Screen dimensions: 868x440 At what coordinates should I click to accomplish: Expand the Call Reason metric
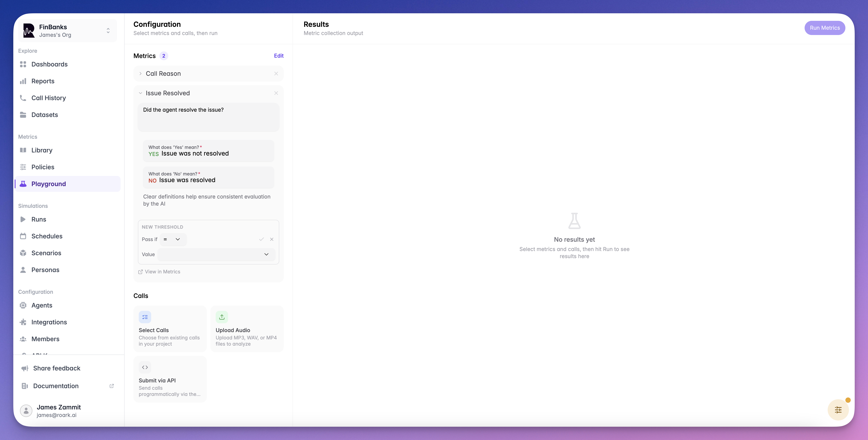tap(141, 74)
